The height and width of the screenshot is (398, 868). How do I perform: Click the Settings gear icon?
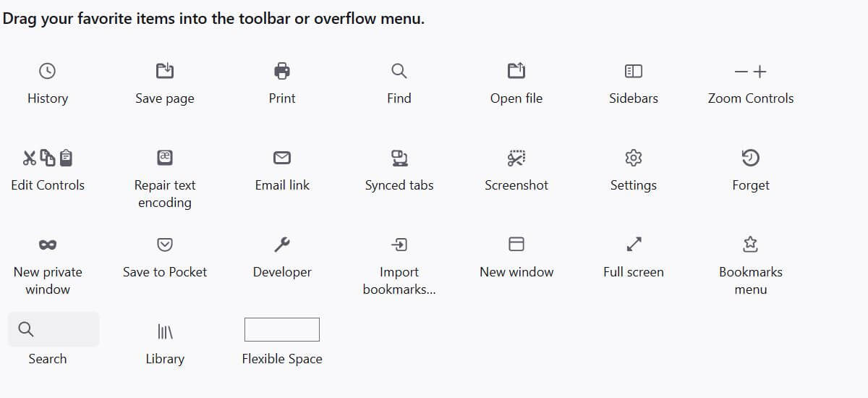pyautogui.click(x=634, y=158)
